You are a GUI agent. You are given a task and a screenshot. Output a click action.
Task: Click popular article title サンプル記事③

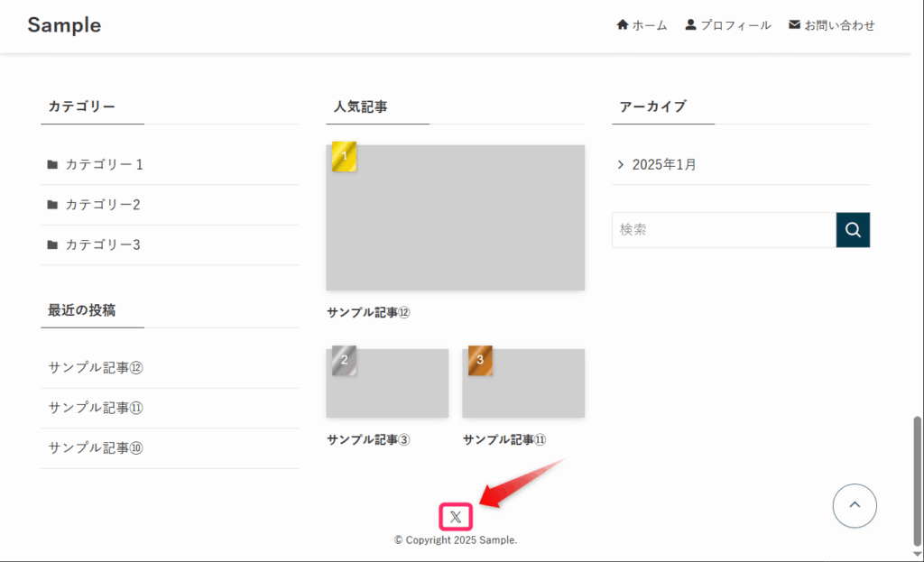pos(368,439)
